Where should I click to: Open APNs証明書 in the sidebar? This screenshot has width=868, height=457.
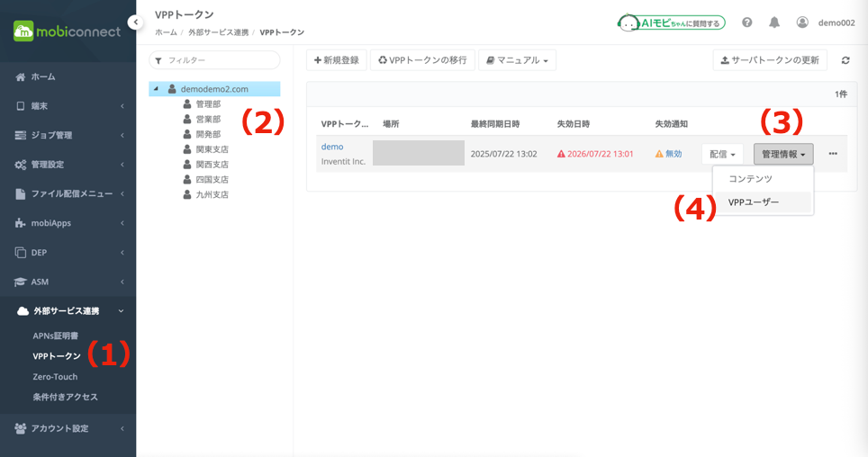click(x=55, y=336)
